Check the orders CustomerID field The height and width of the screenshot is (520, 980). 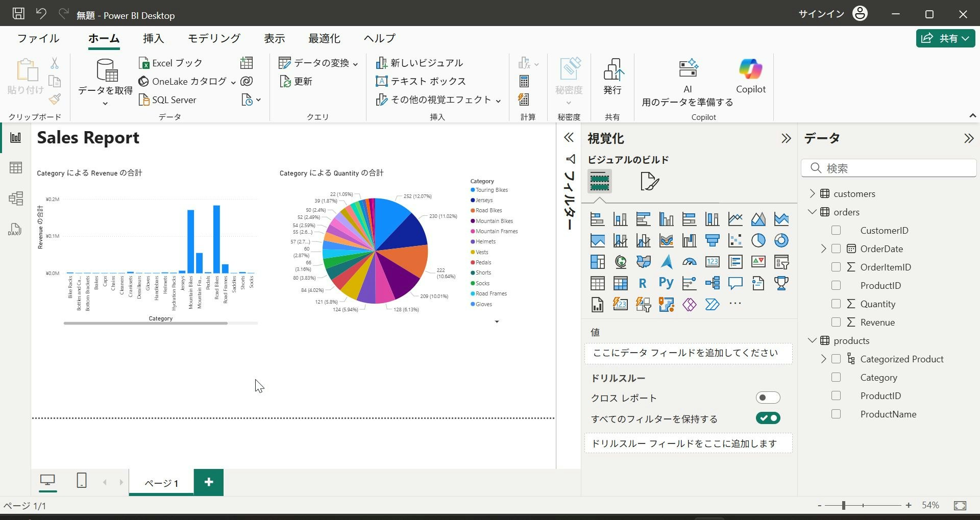pyautogui.click(x=836, y=230)
